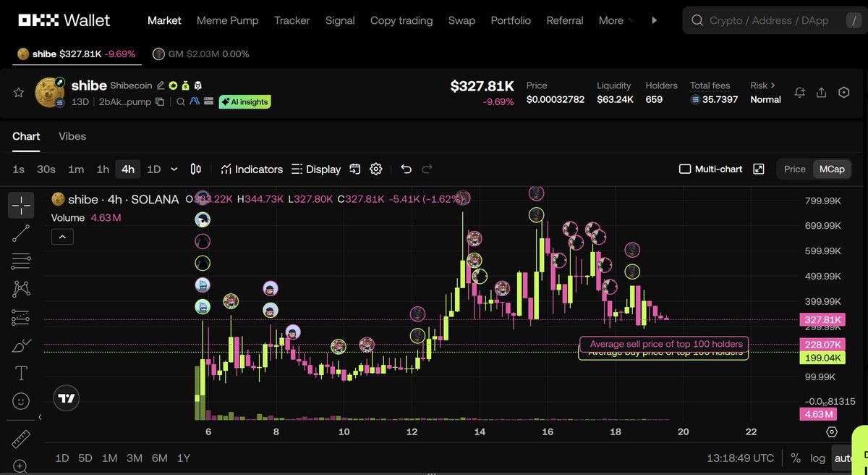Open the blue community people icon

pos(195,102)
